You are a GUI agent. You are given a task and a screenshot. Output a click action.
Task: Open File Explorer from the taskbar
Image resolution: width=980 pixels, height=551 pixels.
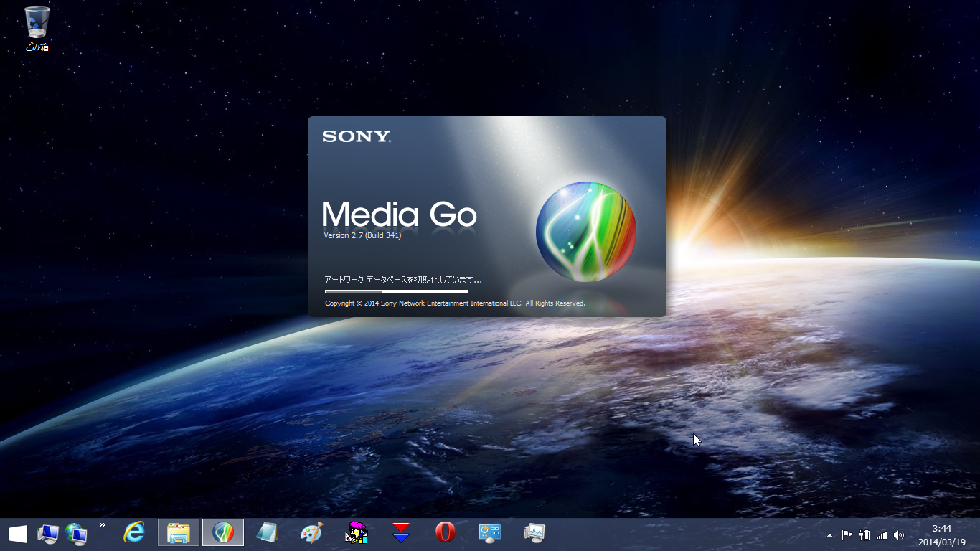[179, 533]
